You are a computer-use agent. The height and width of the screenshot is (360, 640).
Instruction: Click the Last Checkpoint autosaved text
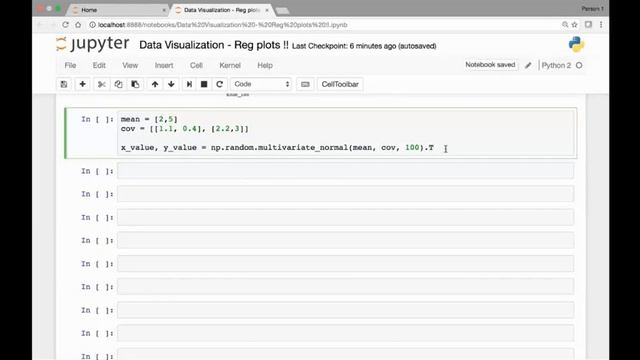364,46
